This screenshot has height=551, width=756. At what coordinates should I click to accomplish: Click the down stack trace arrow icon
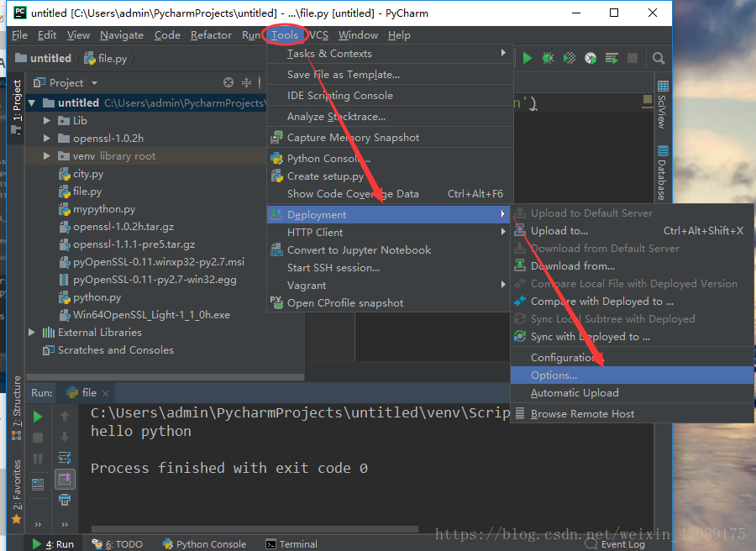(x=65, y=437)
